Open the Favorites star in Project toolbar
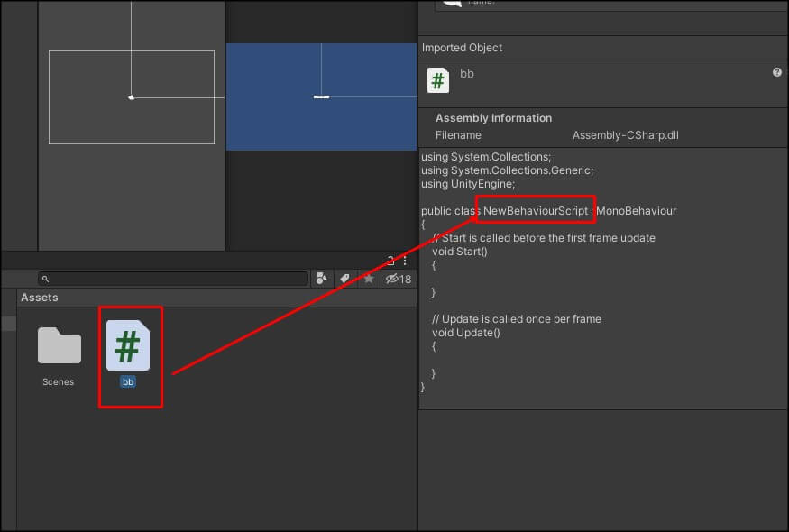 click(x=369, y=279)
